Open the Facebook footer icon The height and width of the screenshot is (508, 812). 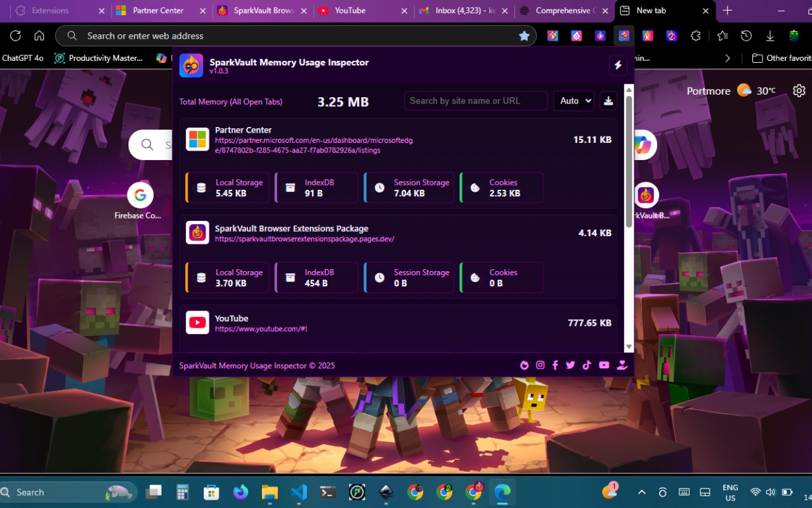(x=555, y=365)
